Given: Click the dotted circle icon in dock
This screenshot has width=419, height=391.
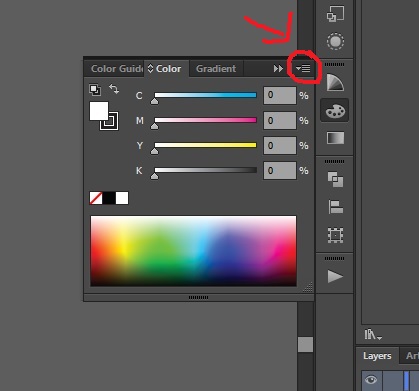Looking at the screenshot, I should (x=335, y=41).
